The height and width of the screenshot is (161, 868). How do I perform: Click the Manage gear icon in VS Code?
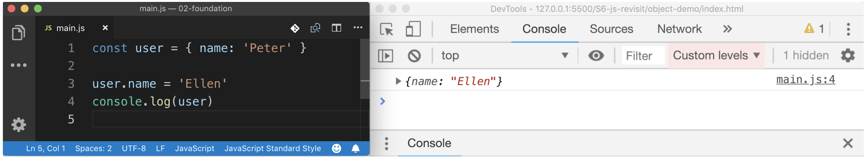point(18,125)
